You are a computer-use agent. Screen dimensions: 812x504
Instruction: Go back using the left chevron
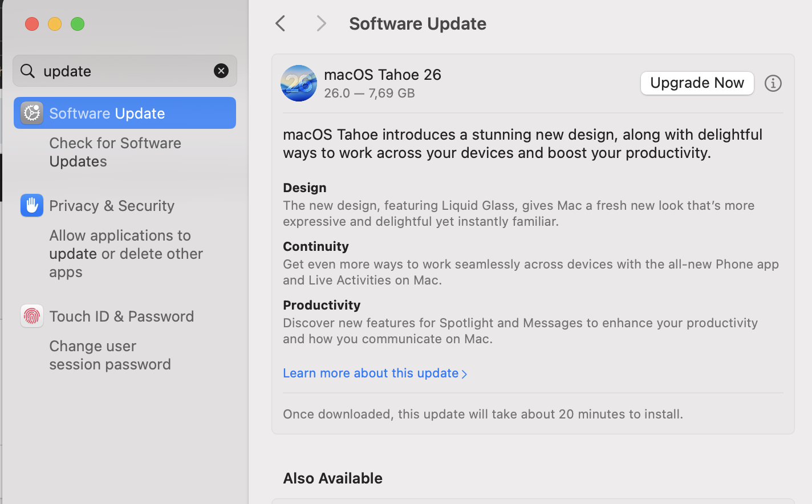pyautogui.click(x=280, y=23)
